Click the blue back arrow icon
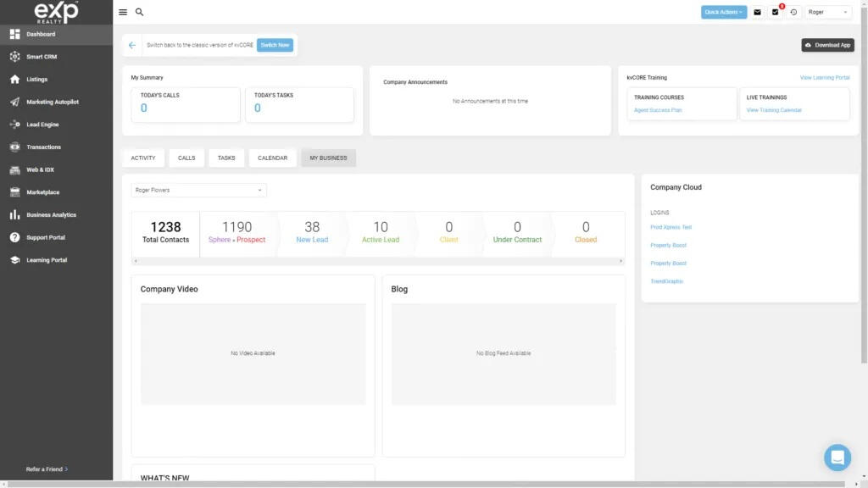The height and width of the screenshot is (488, 868). (132, 45)
